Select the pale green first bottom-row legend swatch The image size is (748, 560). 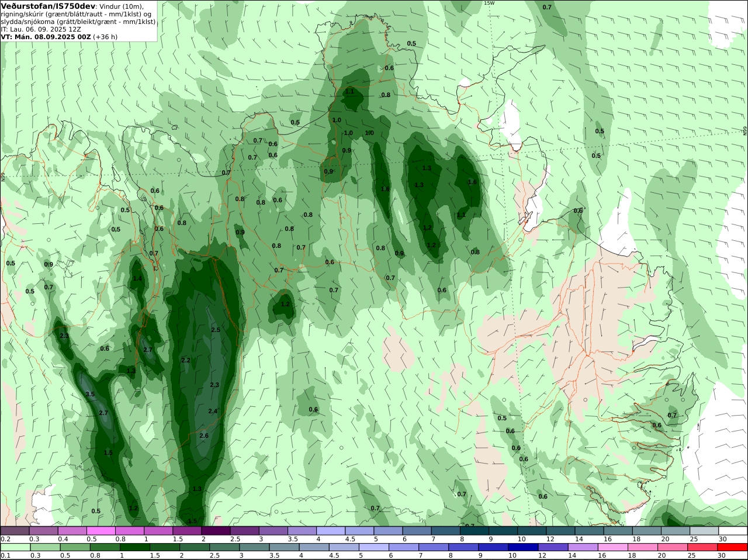[15, 548]
